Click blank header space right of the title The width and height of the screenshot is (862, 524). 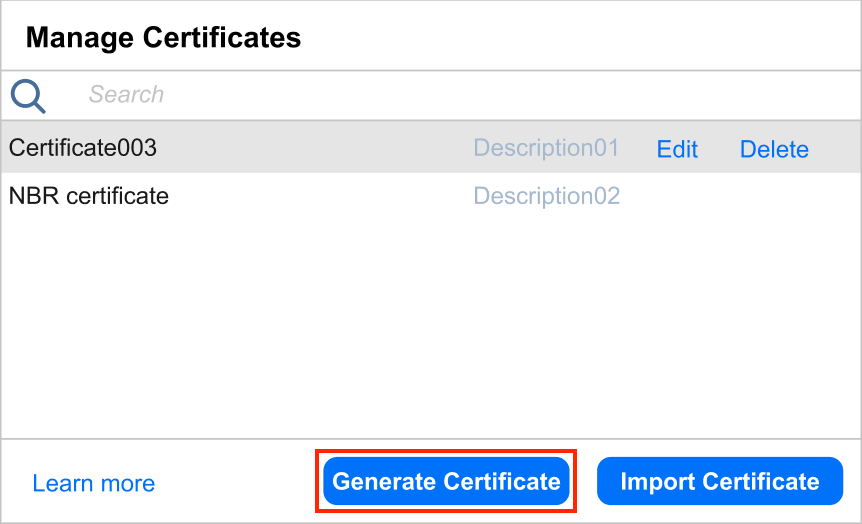coord(580,38)
